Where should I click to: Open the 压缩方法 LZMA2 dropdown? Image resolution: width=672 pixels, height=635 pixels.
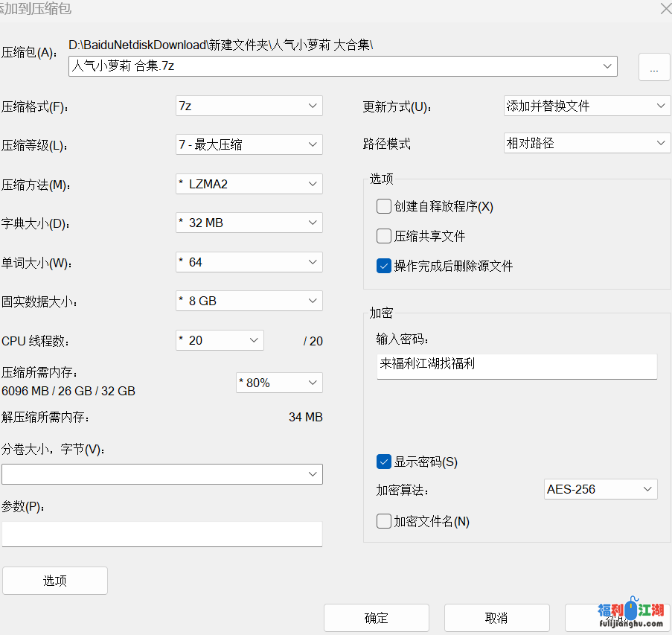pyautogui.click(x=249, y=184)
